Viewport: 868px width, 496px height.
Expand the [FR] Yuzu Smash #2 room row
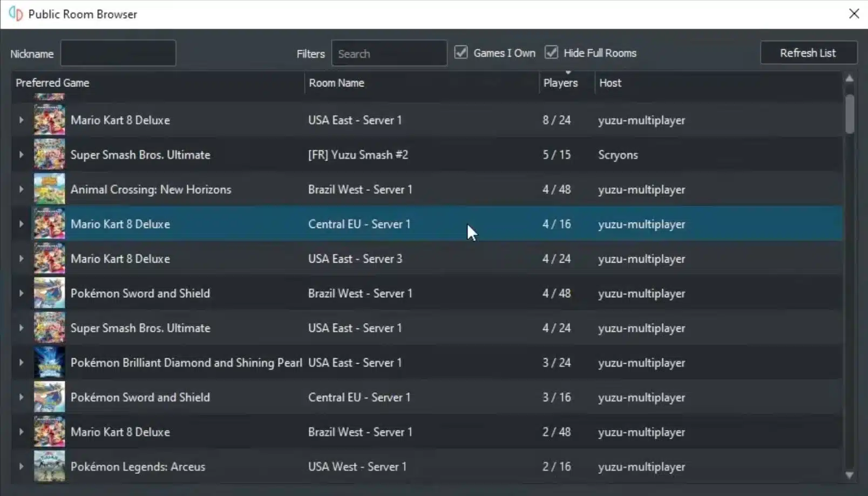tap(21, 155)
